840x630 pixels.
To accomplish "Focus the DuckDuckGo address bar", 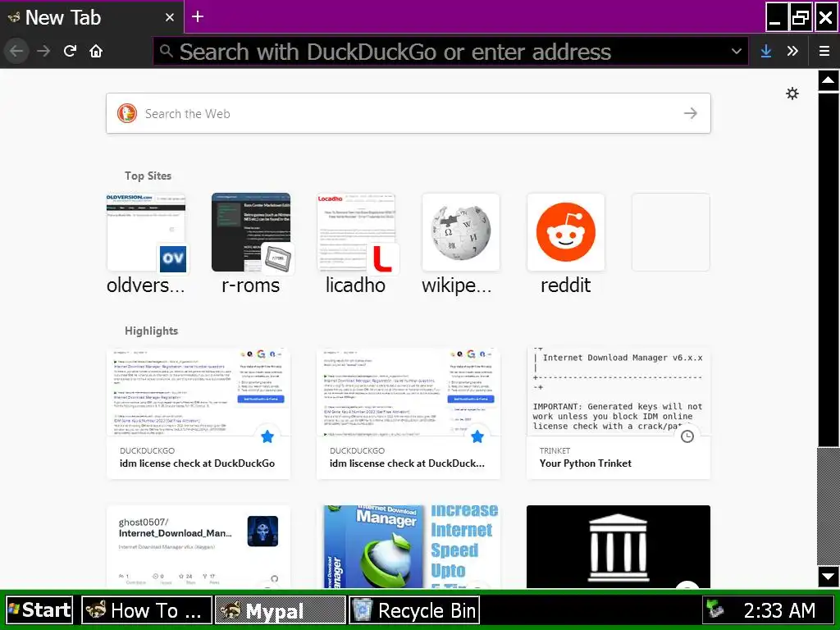I will click(x=450, y=52).
